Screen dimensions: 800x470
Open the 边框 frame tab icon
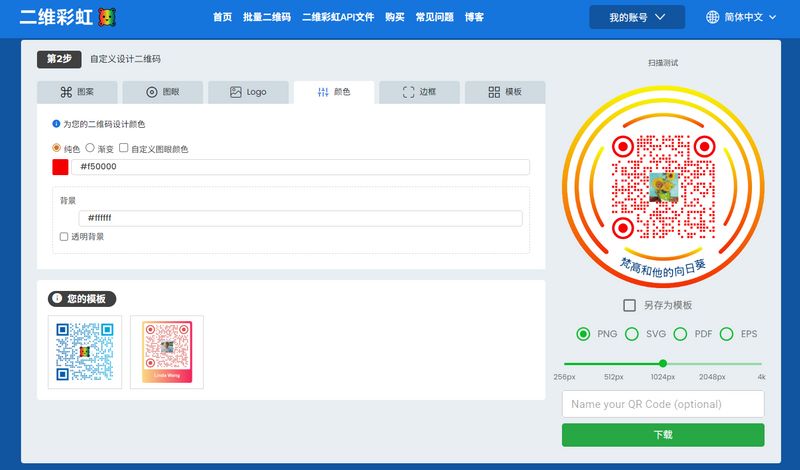pyautogui.click(x=408, y=92)
